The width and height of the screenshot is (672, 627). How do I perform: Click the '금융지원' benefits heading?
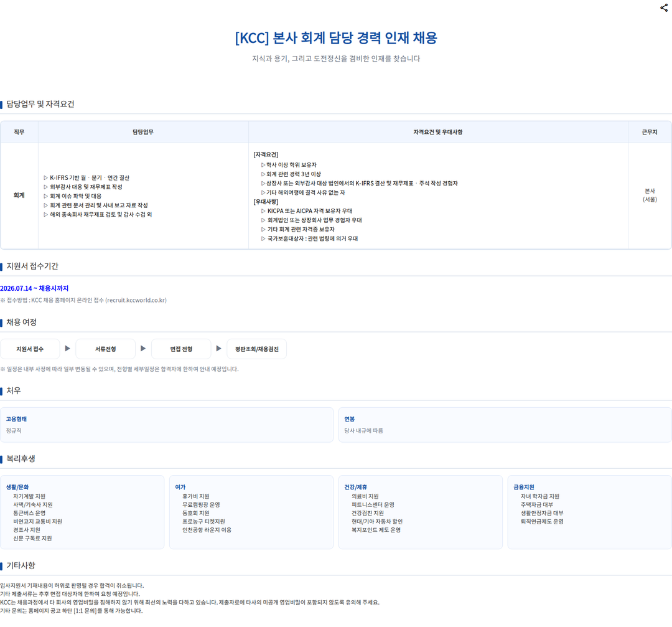pyautogui.click(x=524, y=487)
